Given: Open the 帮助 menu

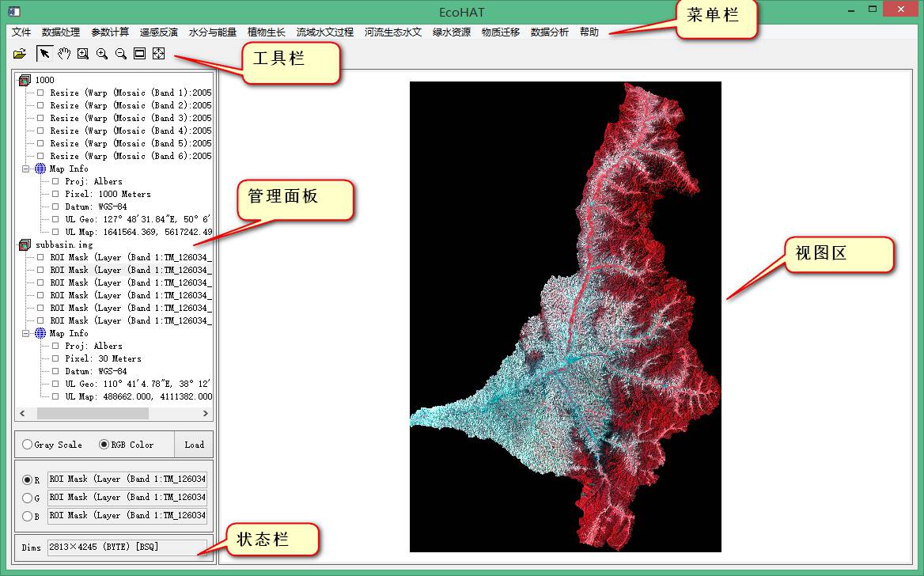Looking at the screenshot, I should click(x=589, y=32).
